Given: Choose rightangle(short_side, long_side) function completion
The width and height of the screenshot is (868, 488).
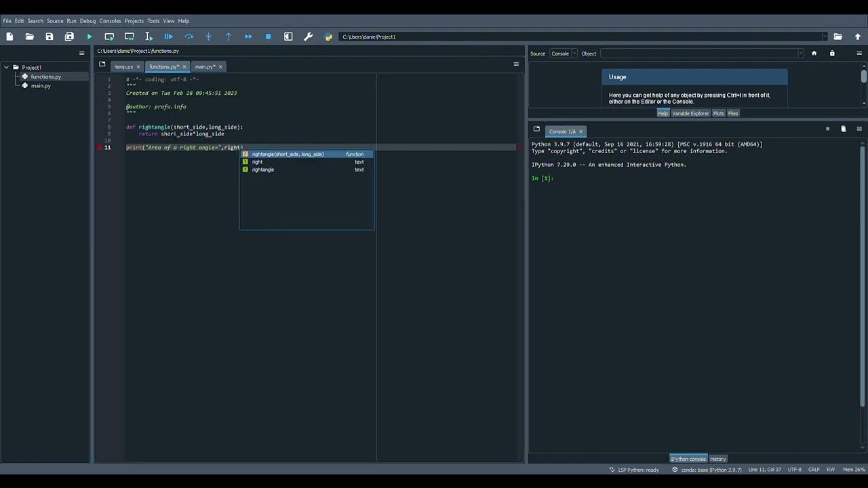Looking at the screenshot, I should (x=307, y=154).
